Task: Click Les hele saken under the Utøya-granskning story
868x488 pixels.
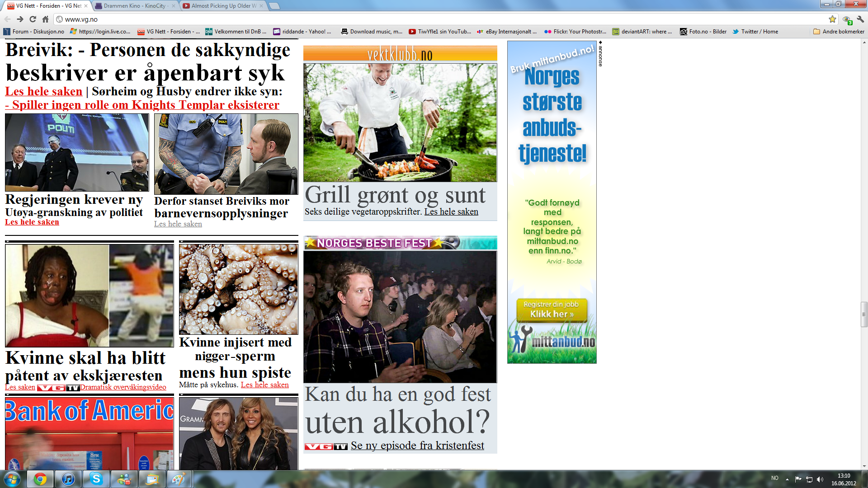Action: [32, 222]
